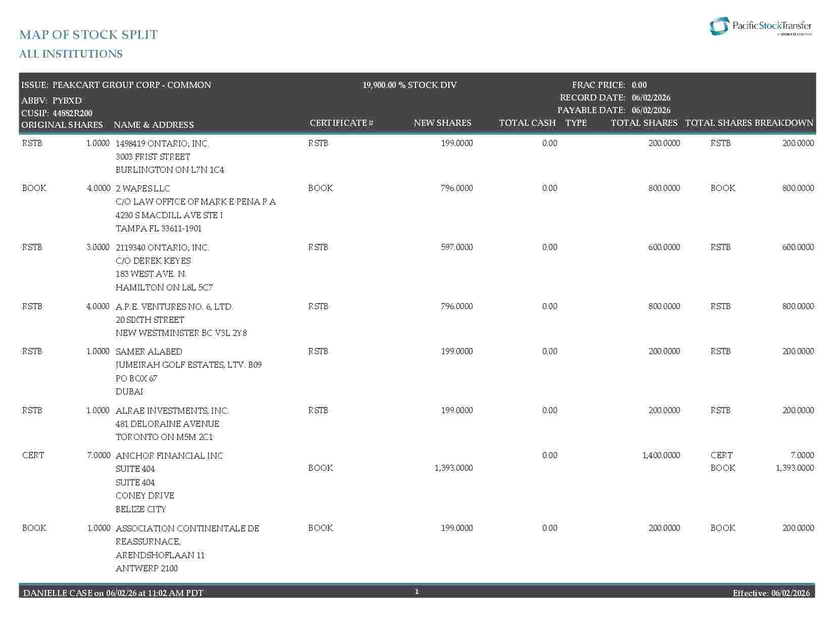Click BELIZE CITY
The height and width of the screenshot is (644, 834).
click(141, 509)
